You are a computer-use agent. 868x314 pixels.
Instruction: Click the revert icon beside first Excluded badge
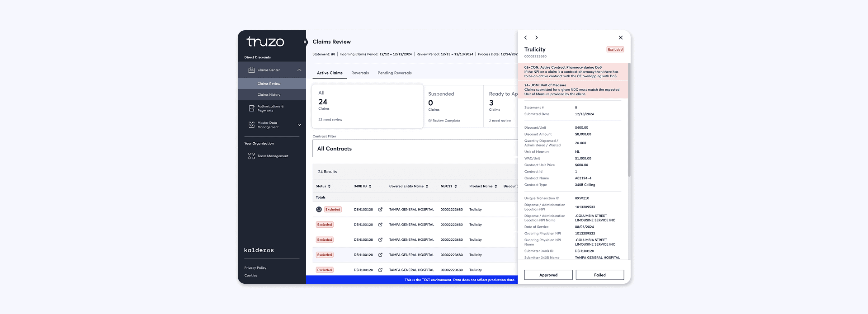point(319,210)
